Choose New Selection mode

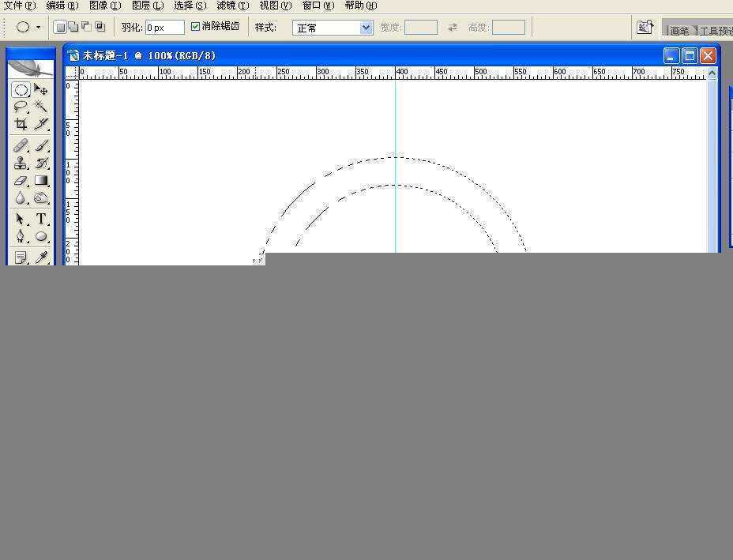[x=60, y=27]
